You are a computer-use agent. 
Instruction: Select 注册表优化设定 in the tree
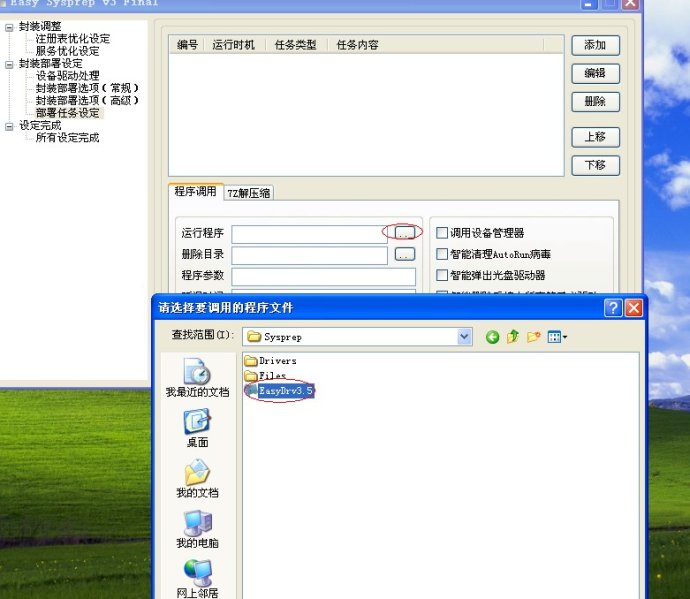tap(73, 39)
